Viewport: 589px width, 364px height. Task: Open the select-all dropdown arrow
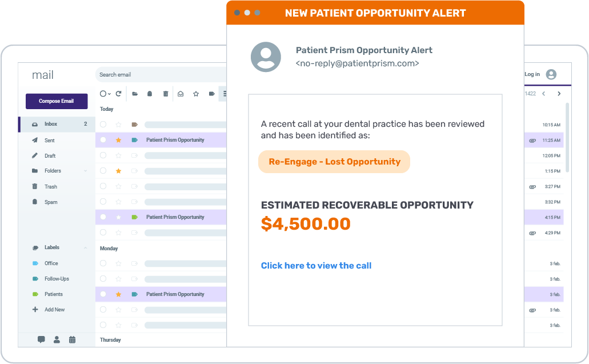(x=109, y=93)
